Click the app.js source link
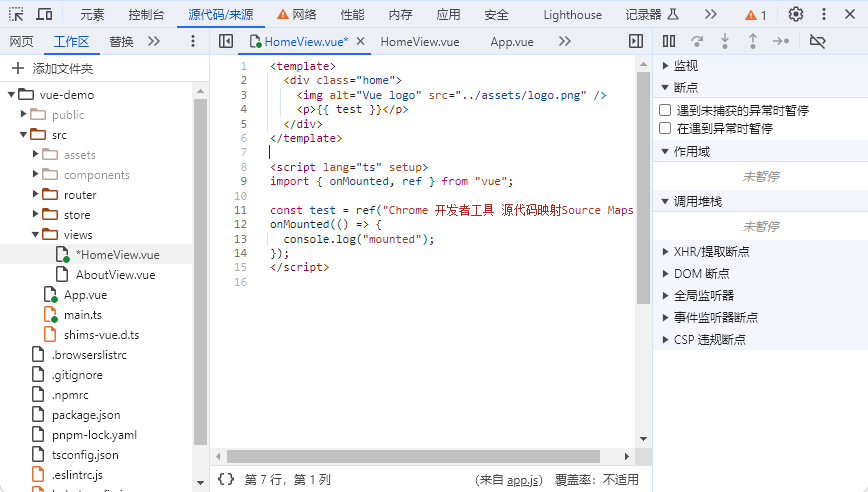The height and width of the screenshot is (492, 868). coord(521,480)
